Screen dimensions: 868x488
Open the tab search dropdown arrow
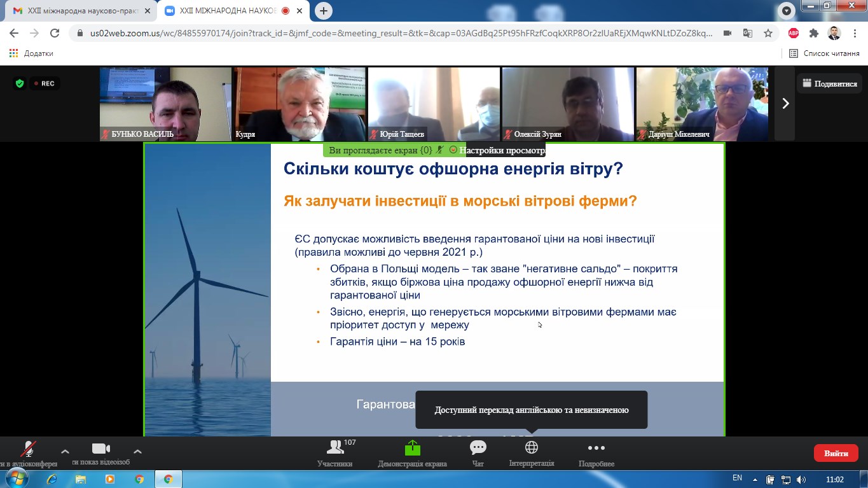click(x=787, y=11)
